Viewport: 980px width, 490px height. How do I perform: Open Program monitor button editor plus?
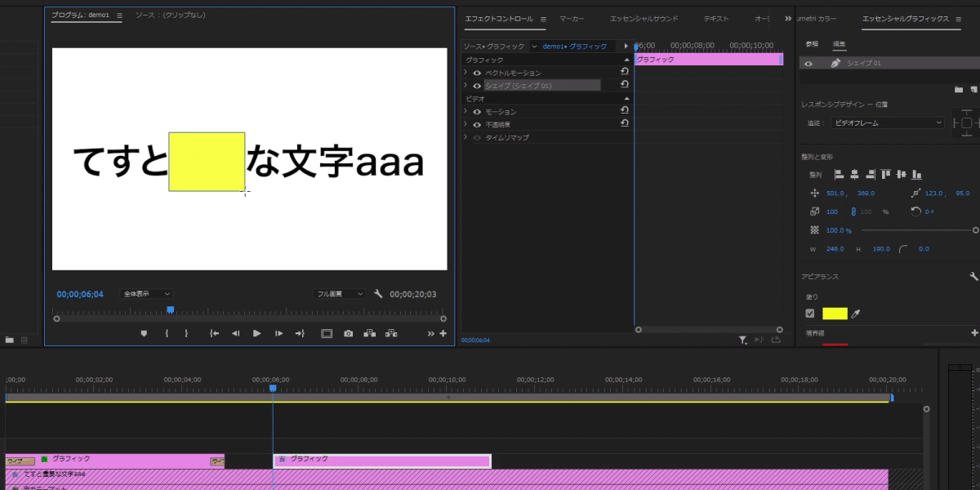pyautogui.click(x=443, y=333)
